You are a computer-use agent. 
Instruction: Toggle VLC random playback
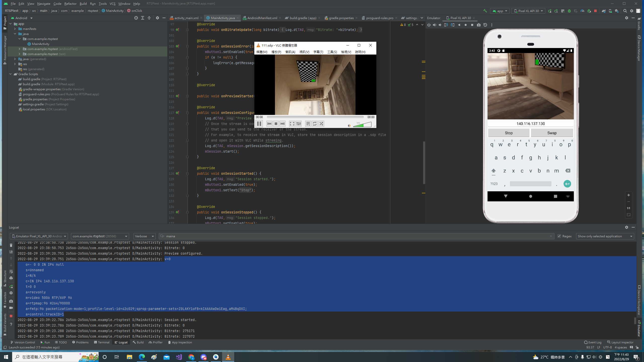click(321, 123)
